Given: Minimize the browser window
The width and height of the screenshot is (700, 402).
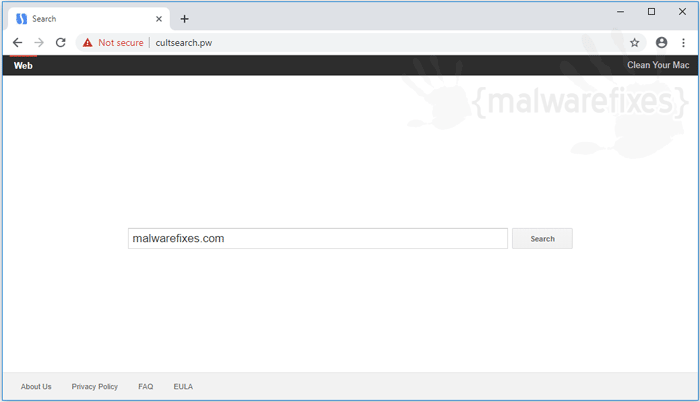Looking at the screenshot, I should click(x=621, y=12).
